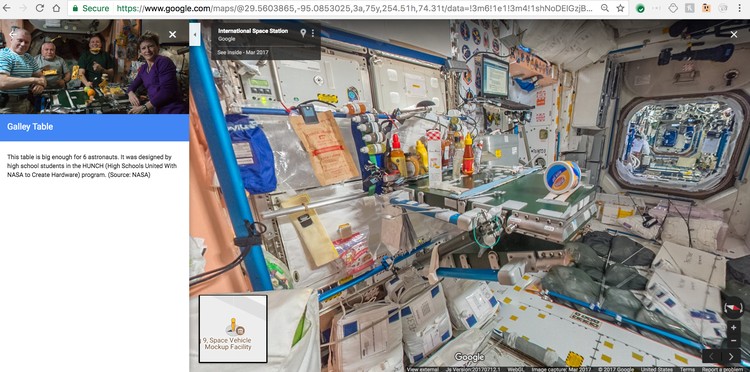Go to the previous image with the left chevron

(x=712, y=356)
